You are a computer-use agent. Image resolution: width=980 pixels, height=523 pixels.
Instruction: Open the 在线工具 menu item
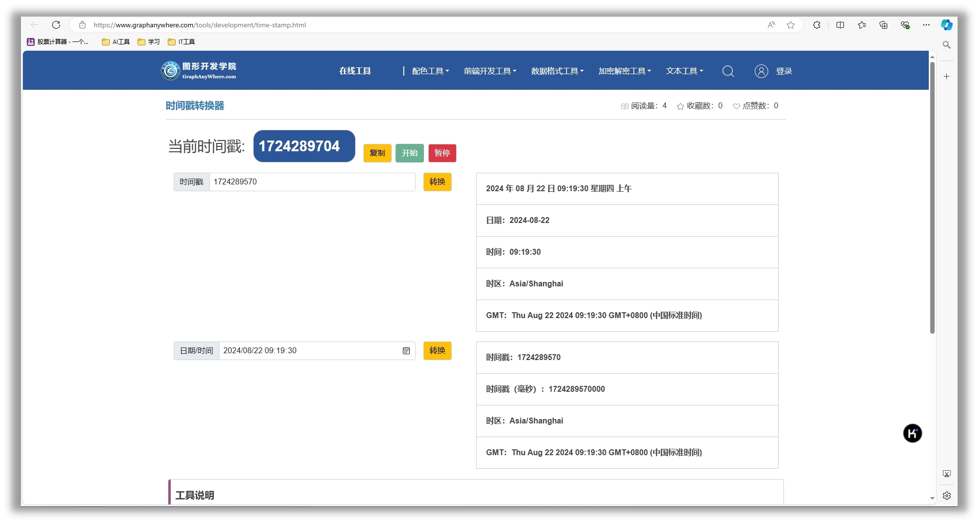point(355,71)
